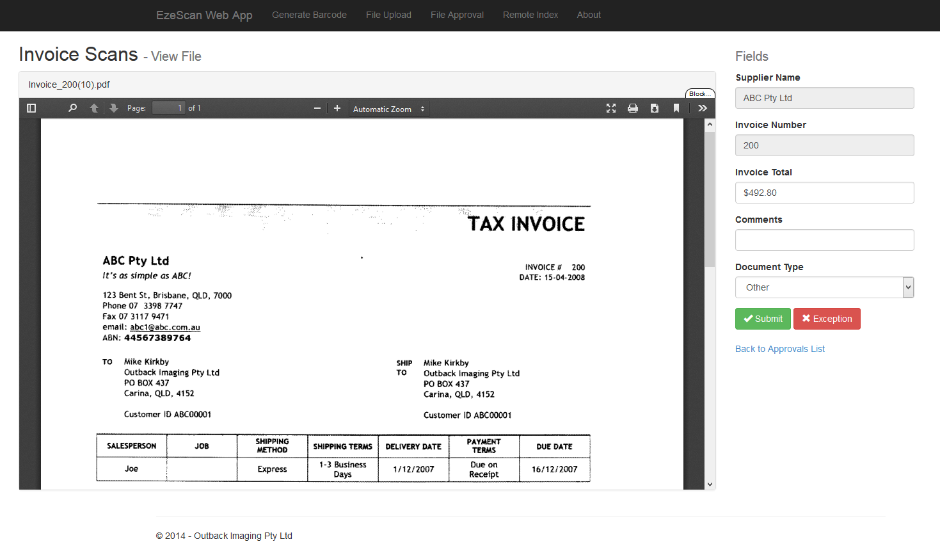Open the Automatic Zoom dropdown
Screen dimensions: 940x560
tap(388, 109)
